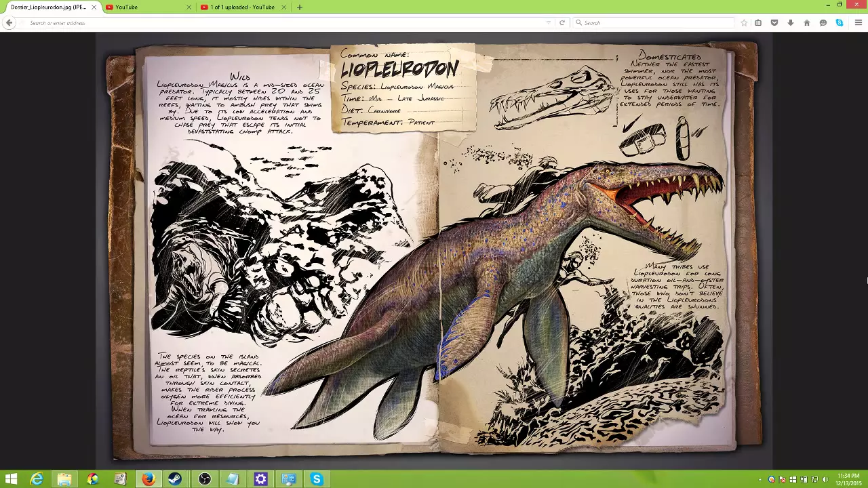The height and width of the screenshot is (488, 868).
Task: Click the notepad taskbar icon
Action: tap(232, 479)
